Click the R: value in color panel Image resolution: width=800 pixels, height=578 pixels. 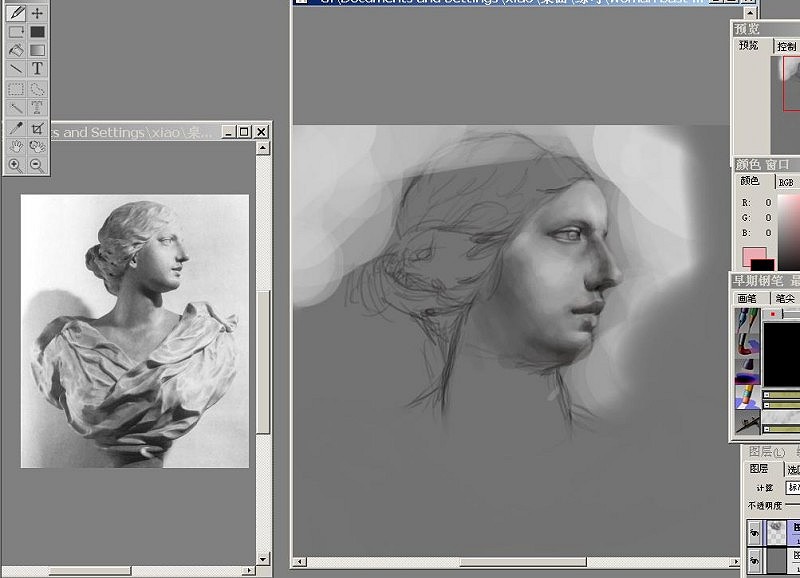[768, 203]
